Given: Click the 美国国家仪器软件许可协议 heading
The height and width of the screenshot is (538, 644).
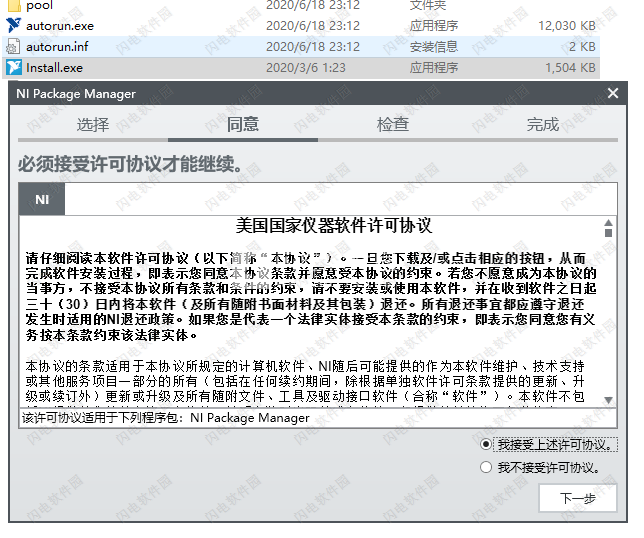Looking at the screenshot, I should [334, 225].
